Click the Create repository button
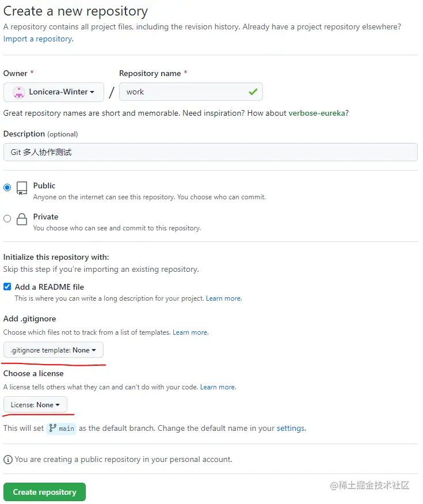 [44, 492]
